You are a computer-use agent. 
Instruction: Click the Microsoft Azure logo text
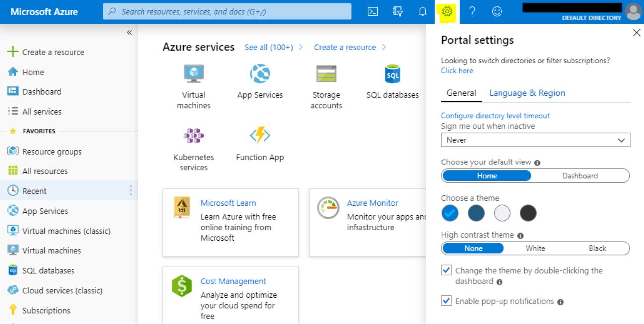point(44,12)
